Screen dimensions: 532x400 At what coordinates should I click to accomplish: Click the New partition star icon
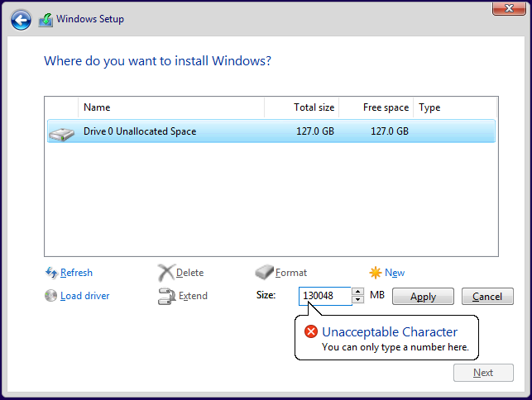(376, 273)
